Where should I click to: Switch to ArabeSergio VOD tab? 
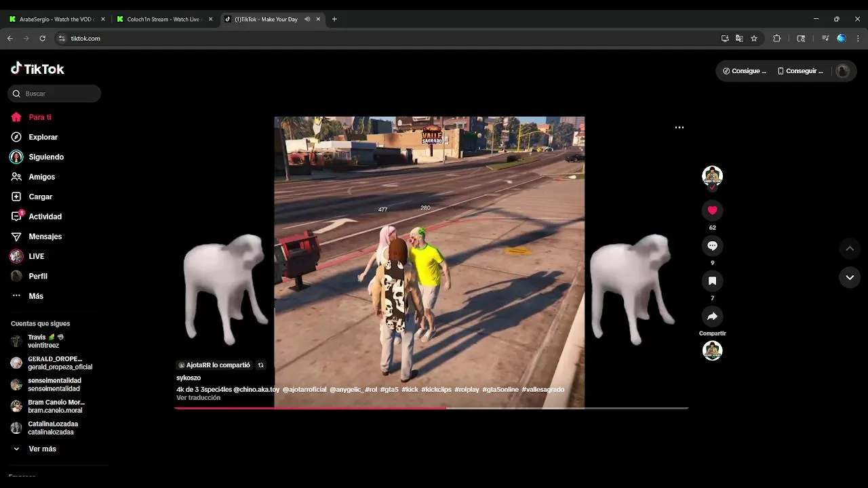coord(56,19)
